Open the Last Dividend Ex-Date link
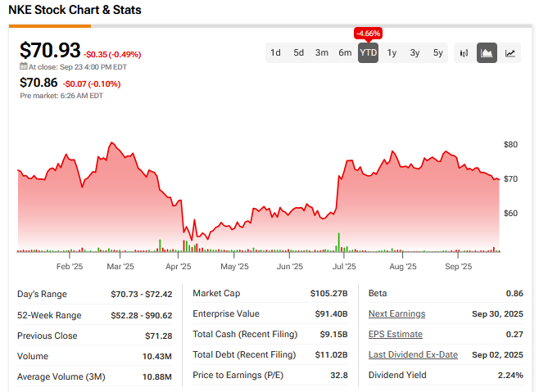The height and width of the screenshot is (392, 539). (x=413, y=354)
